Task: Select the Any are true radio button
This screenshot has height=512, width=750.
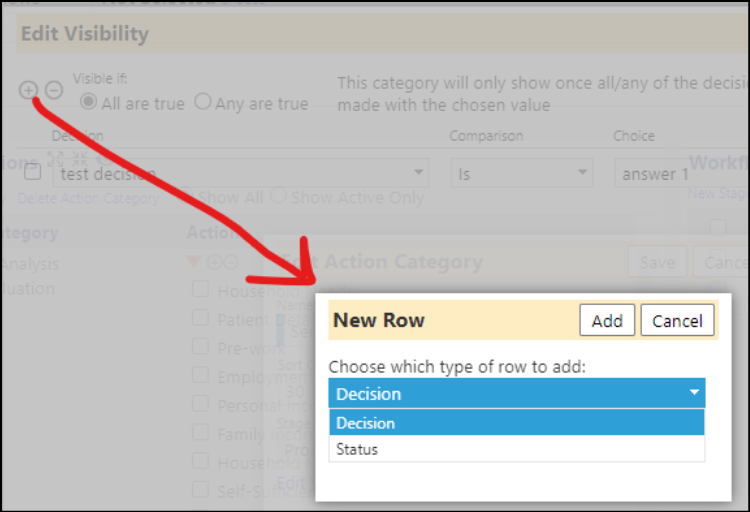Action: click(203, 101)
